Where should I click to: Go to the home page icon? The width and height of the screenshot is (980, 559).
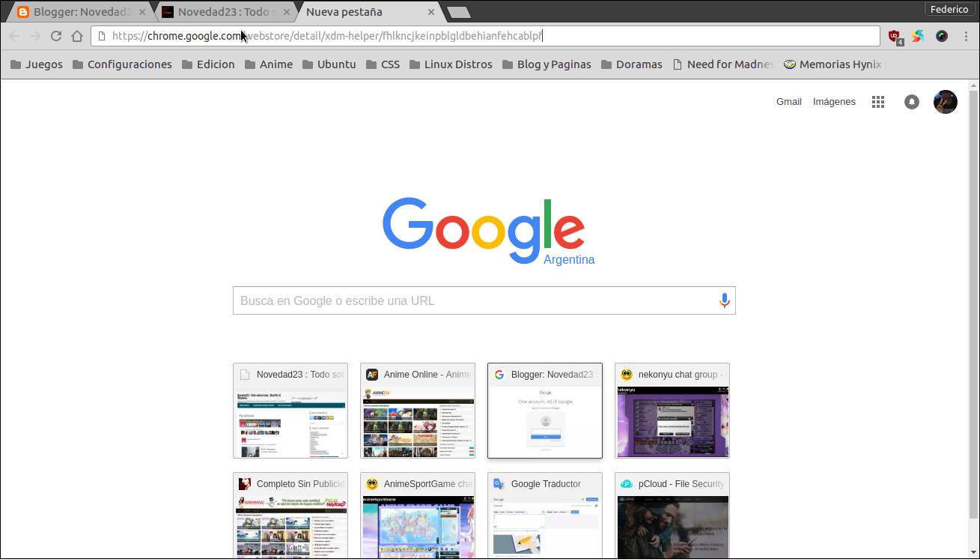(77, 36)
